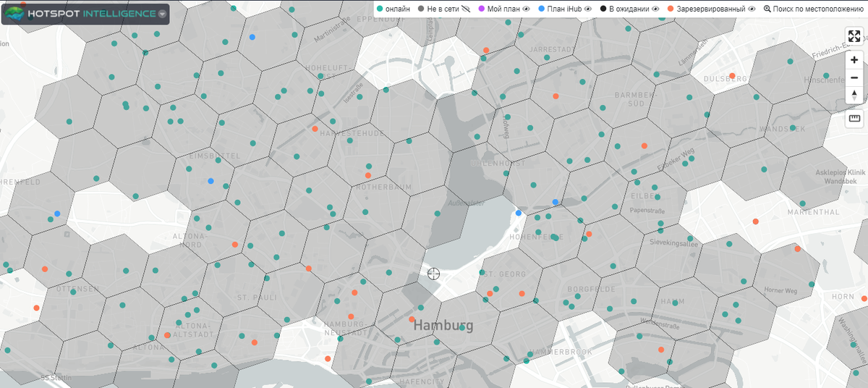
Task: Select blue iHub hotspot near Eimsbüttel
Action: point(210,181)
